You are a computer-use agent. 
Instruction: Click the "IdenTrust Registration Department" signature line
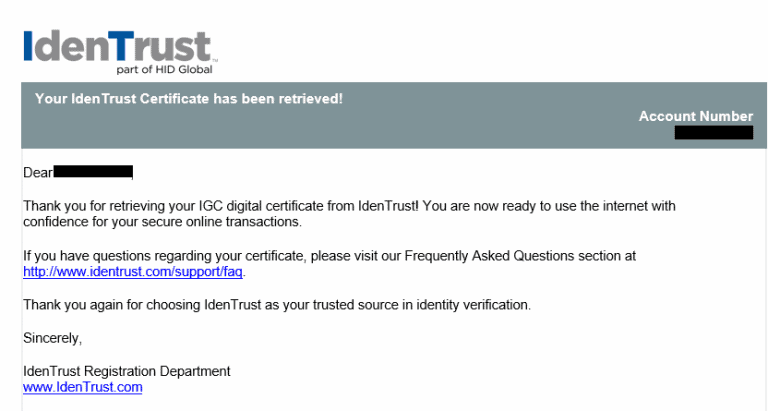pyautogui.click(x=127, y=371)
